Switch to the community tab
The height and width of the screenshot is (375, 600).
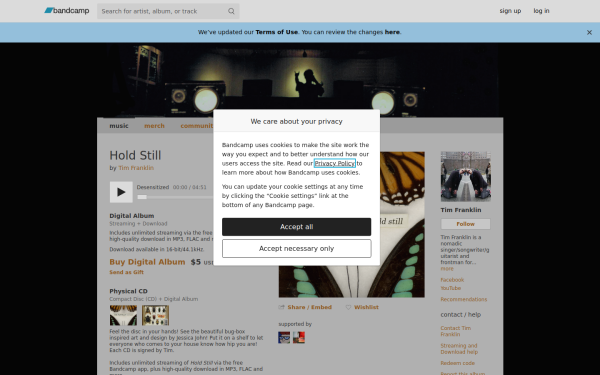197,126
